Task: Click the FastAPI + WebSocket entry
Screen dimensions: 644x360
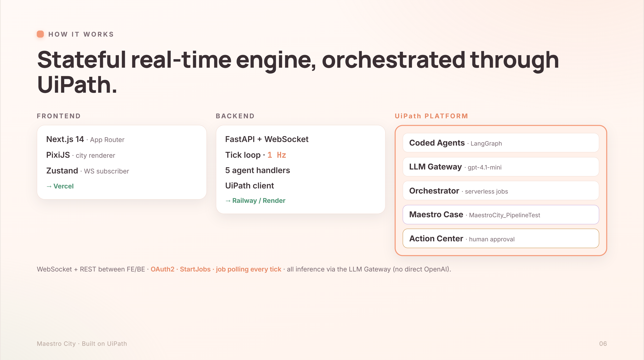Action: tap(267, 139)
